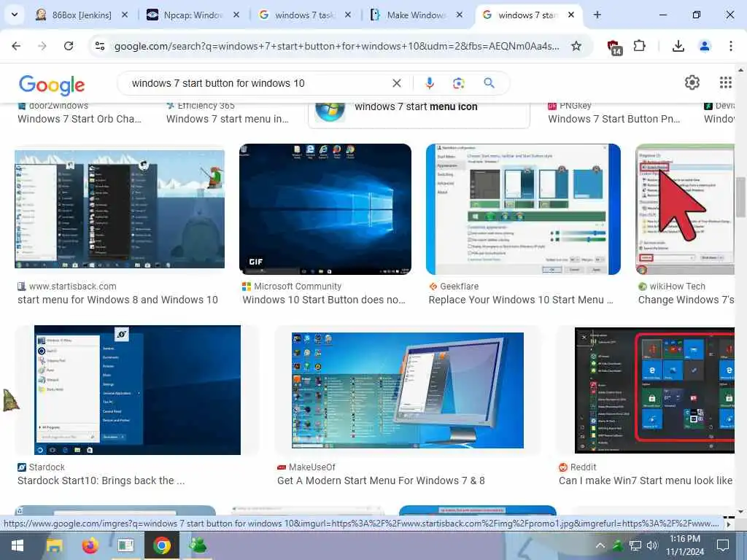The height and width of the screenshot is (560, 747).
Task: Open the Extensions puzzle icon
Action: [x=639, y=46]
